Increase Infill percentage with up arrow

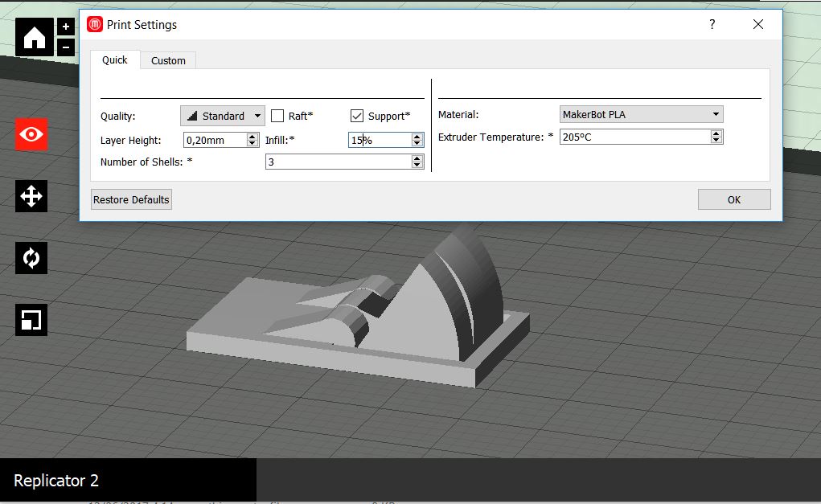point(417,137)
